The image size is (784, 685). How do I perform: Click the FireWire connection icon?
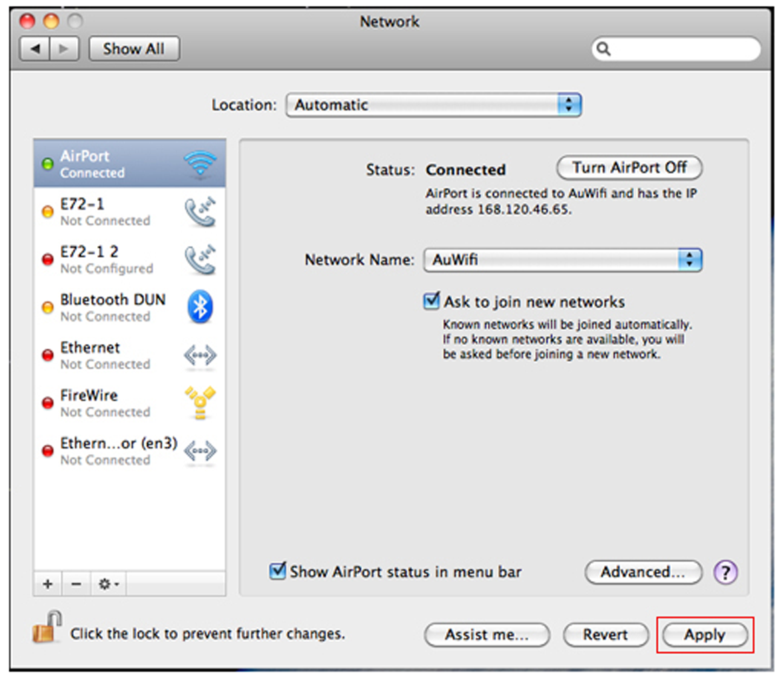pyautogui.click(x=200, y=403)
